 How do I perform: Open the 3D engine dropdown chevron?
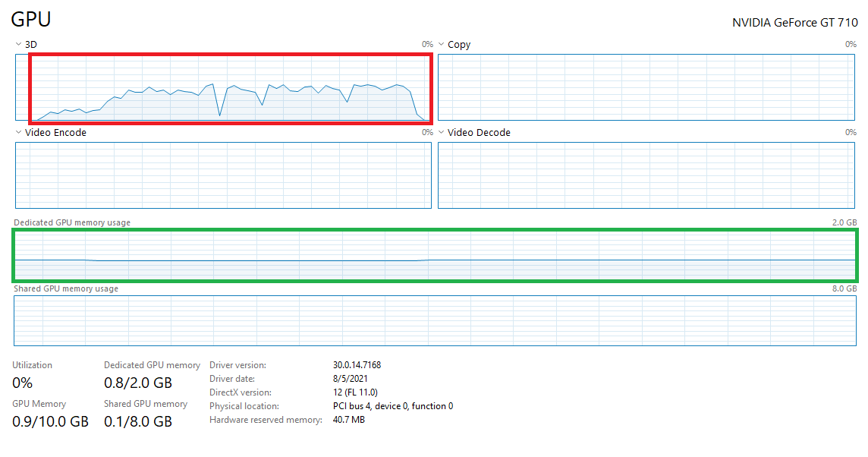point(19,45)
